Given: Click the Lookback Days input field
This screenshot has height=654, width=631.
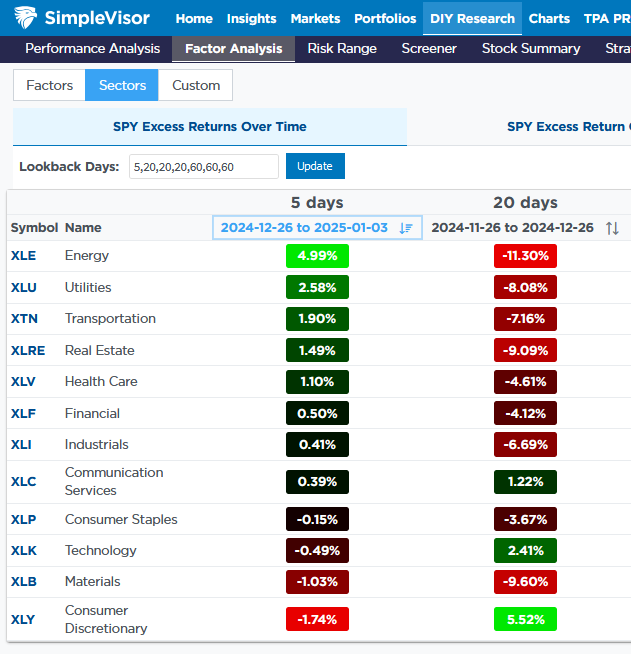Looking at the screenshot, I should 204,166.
